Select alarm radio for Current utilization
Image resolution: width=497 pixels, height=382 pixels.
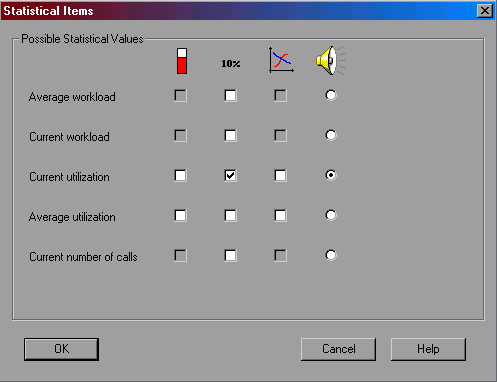click(331, 175)
